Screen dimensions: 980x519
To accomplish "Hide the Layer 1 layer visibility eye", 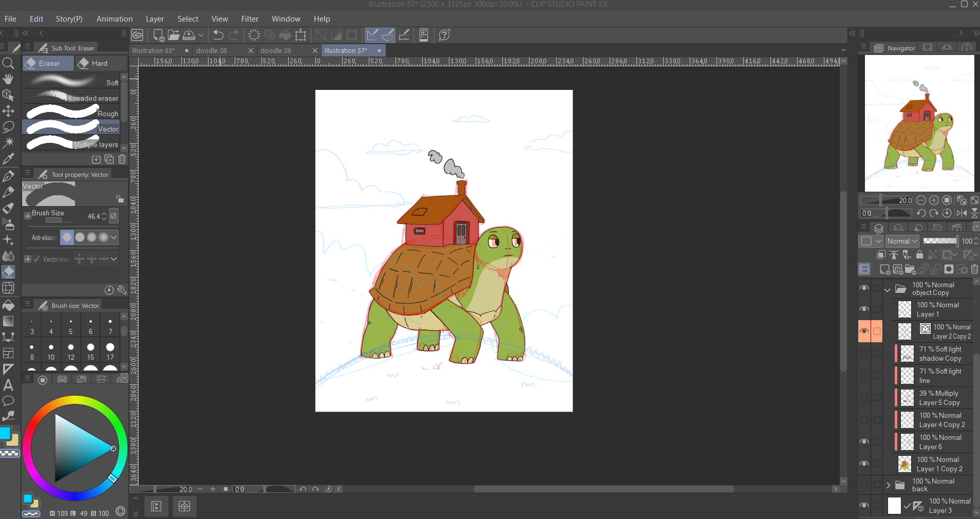I will tap(864, 309).
